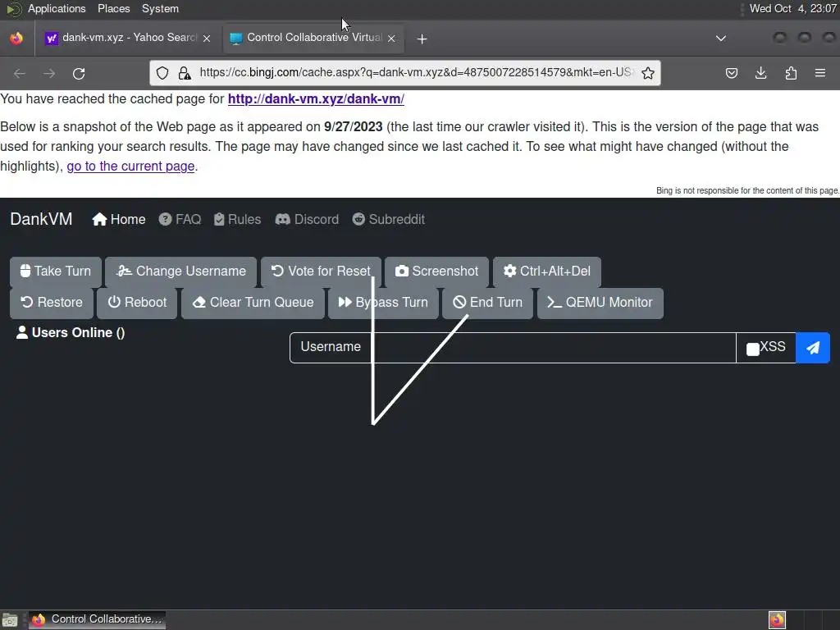
Task: Click Vote for Reset button
Action: click(321, 271)
